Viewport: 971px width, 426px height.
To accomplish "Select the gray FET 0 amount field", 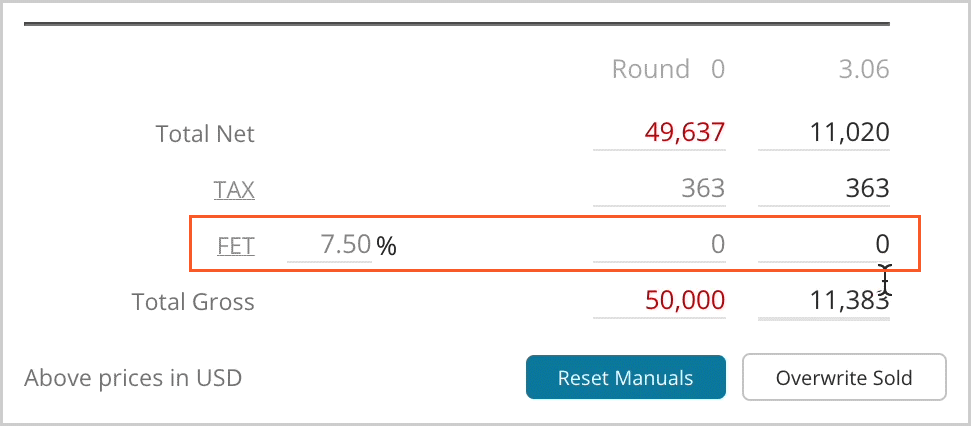I will (x=659, y=245).
